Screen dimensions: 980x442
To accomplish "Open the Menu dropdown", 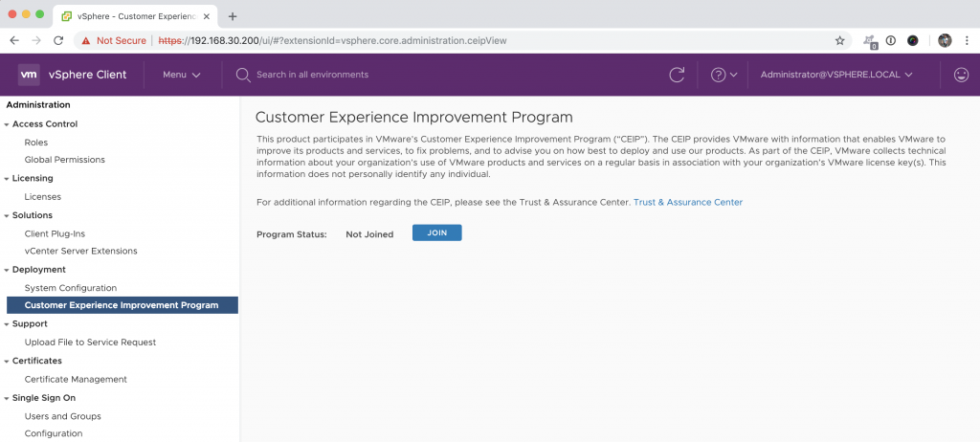I will click(x=181, y=75).
